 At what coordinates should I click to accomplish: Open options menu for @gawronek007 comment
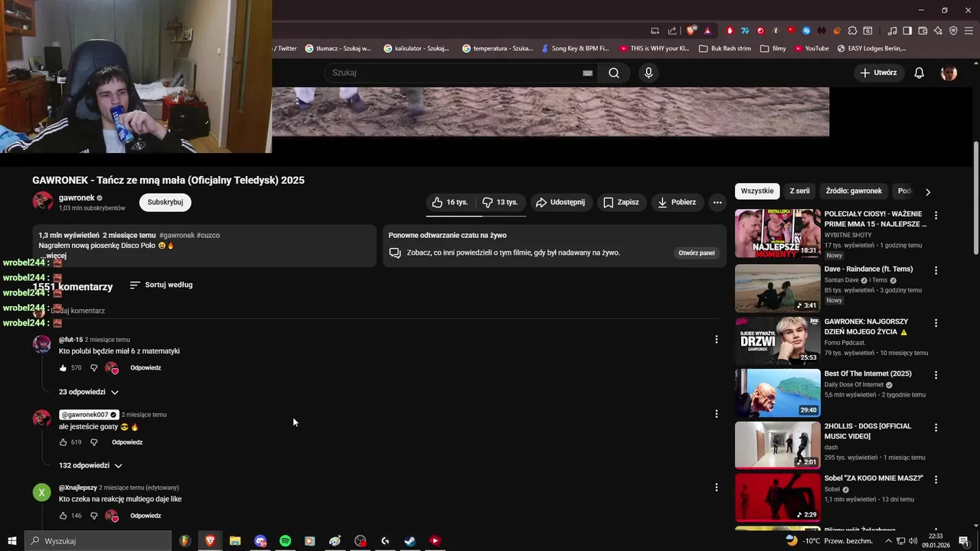click(717, 413)
